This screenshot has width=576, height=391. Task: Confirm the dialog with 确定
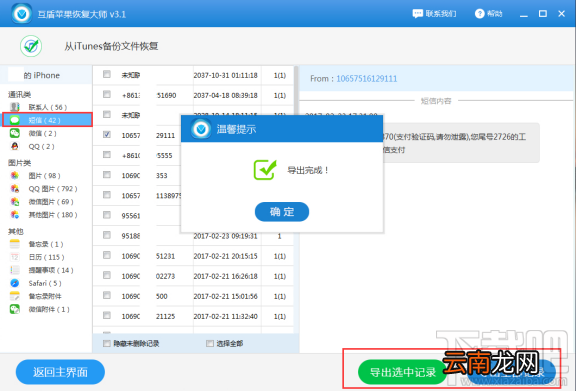[282, 212]
